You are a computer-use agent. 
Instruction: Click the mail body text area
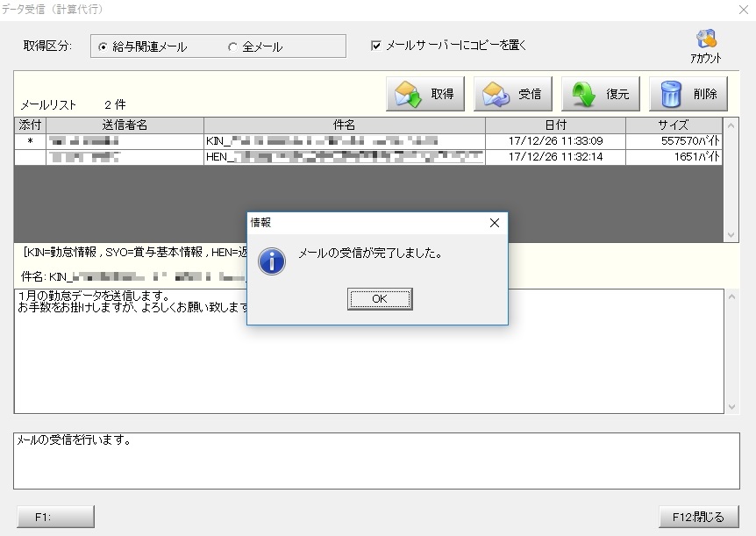(x=369, y=351)
